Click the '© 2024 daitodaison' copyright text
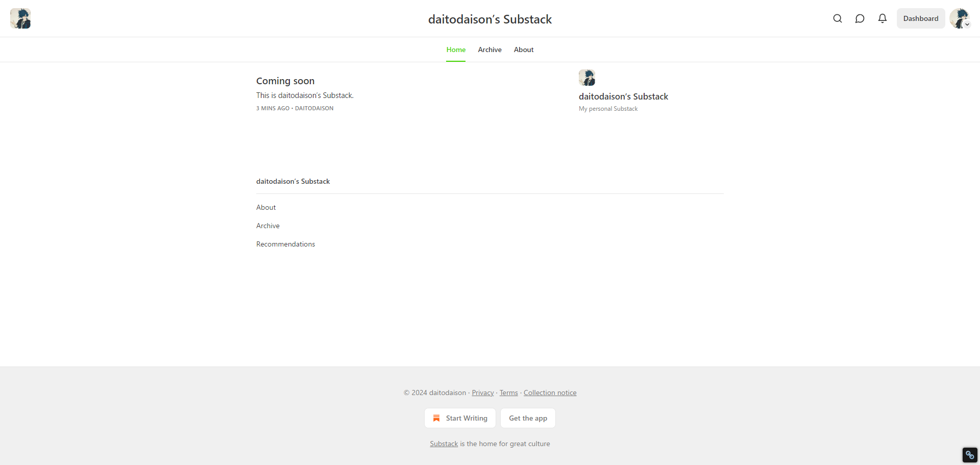Viewport: 980px width, 465px height. point(435,393)
